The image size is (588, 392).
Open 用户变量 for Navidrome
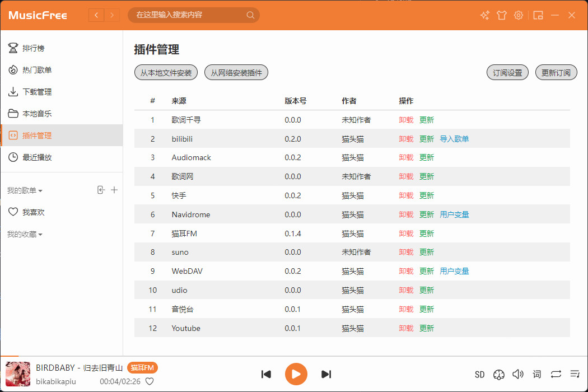[x=454, y=214]
